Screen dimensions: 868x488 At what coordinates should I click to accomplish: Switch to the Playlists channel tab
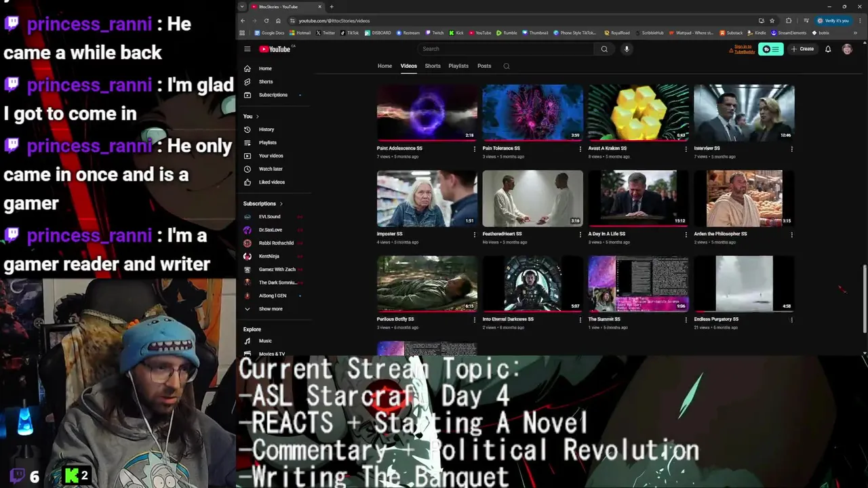[458, 66]
